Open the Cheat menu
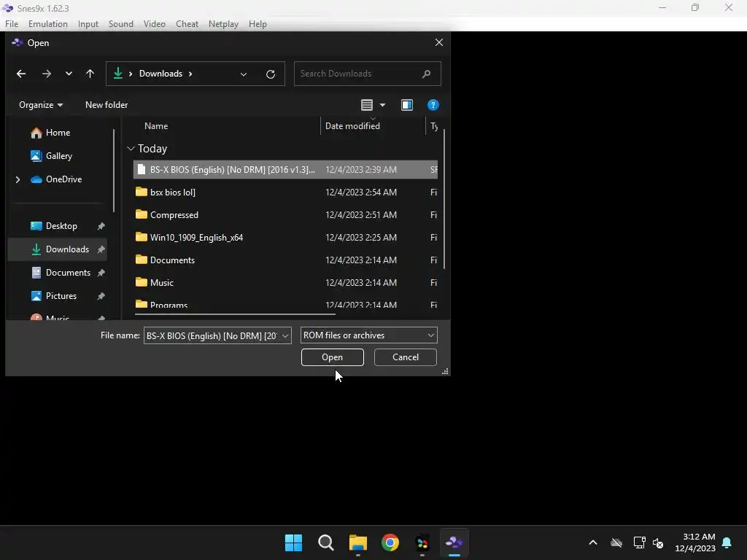The height and width of the screenshot is (560, 747). (187, 24)
